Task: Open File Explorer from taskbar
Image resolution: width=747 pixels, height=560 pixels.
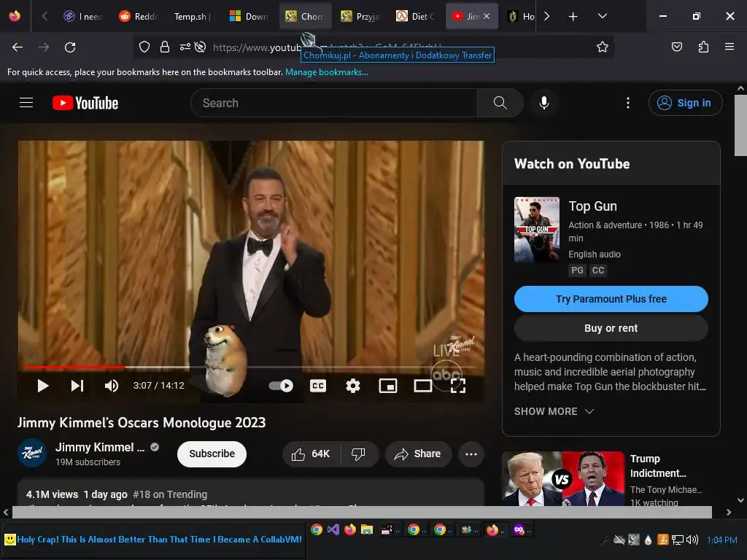Action: pyautogui.click(x=366, y=529)
